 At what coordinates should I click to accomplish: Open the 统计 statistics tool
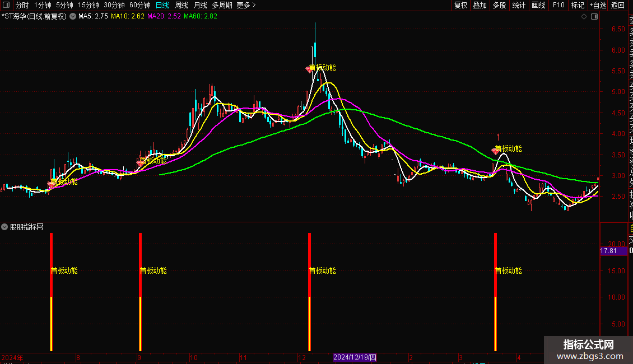coord(519,5)
